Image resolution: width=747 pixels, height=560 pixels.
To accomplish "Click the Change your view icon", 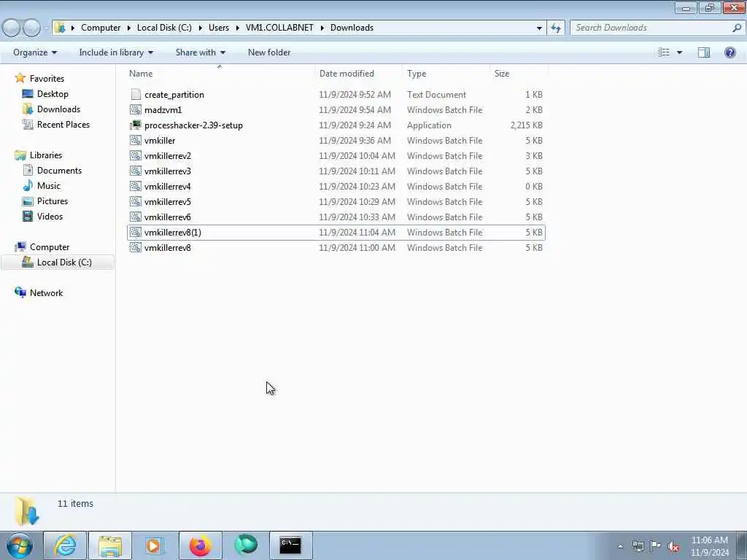I will (x=664, y=52).
